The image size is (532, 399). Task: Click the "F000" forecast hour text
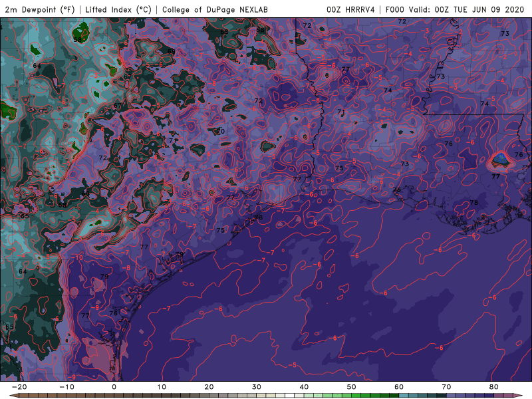point(395,9)
